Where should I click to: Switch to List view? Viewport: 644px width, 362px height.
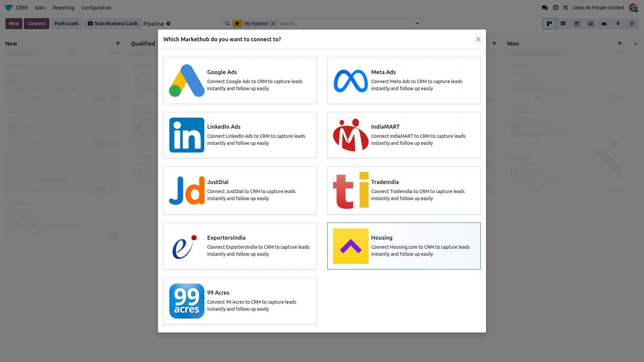[563, 23]
